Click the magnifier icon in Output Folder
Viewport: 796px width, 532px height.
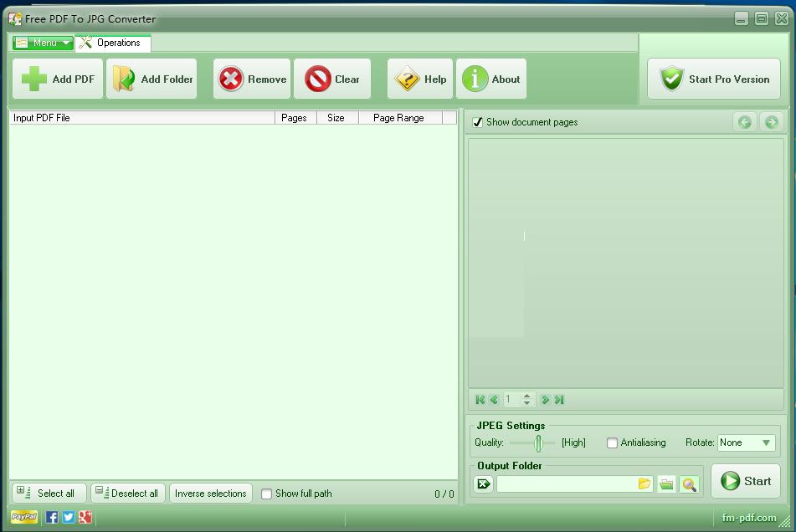[689, 484]
